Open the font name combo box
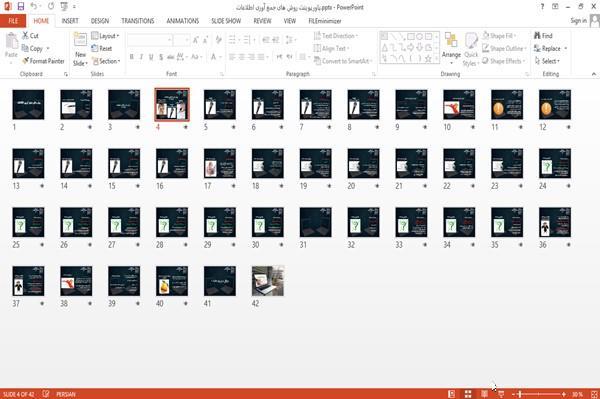 tap(149, 39)
